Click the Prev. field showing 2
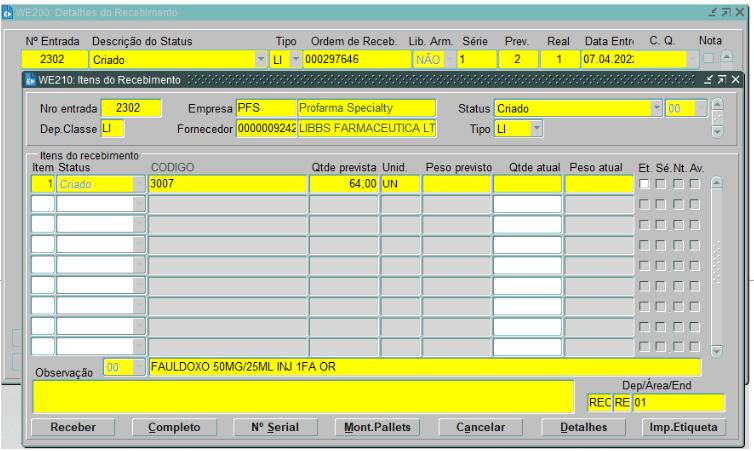754x451 pixels. pyautogui.click(x=518, y=60)
